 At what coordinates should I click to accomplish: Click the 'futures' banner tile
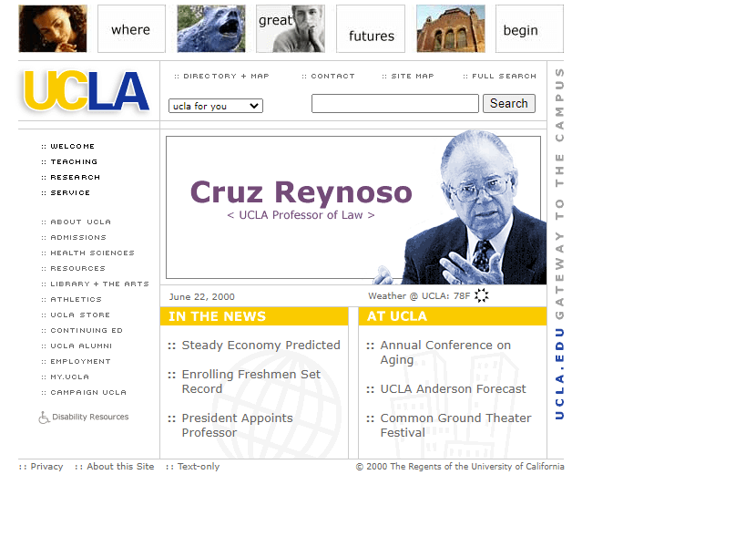click(371, 28)
